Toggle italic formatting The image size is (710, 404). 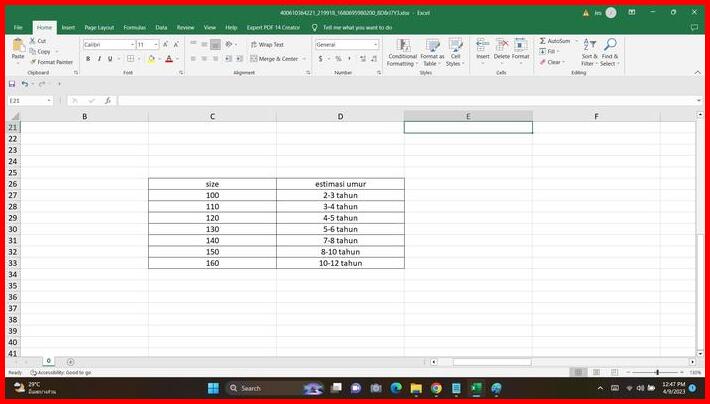pyautogui.click(x=99, y=59)
